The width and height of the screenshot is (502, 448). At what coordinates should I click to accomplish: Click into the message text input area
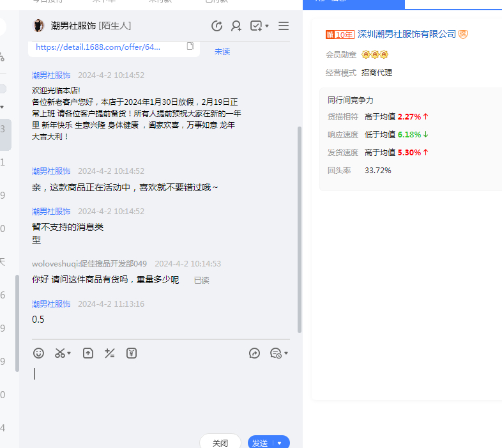(x=160, y=396)
